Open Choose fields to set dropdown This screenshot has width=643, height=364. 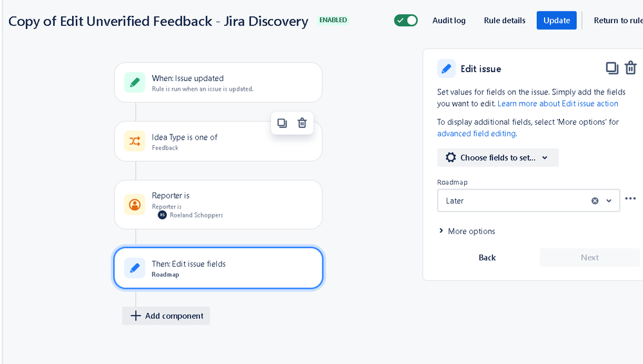coord(498,158)
